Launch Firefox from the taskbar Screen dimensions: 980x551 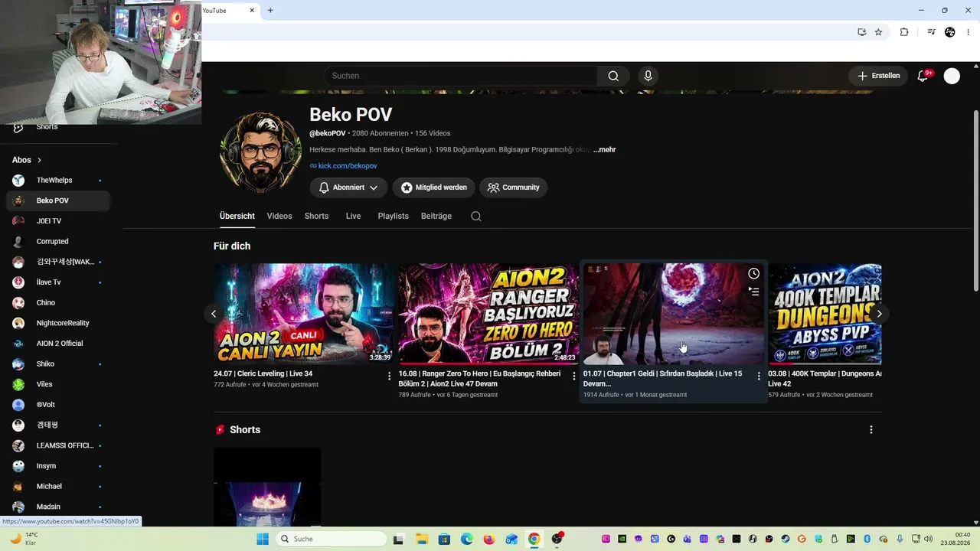(x=489, y=539)
